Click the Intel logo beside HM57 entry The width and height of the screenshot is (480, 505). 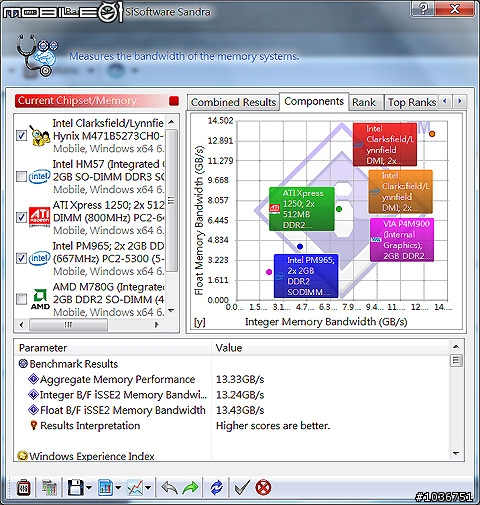(40, 176)
